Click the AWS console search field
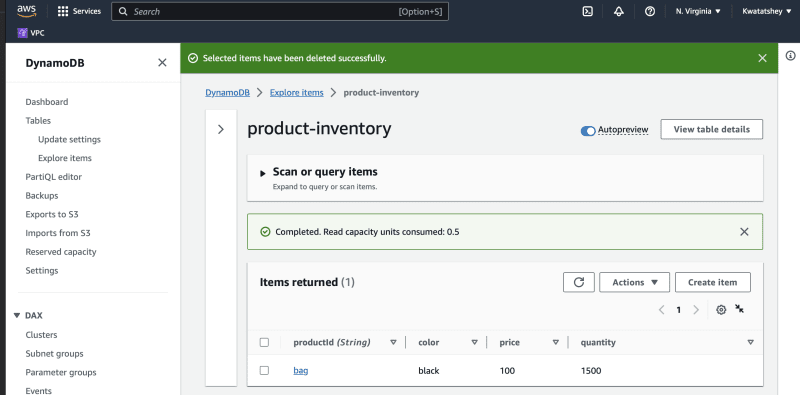The width and height of the screenshot is (800, 395). tap(280, 11)
